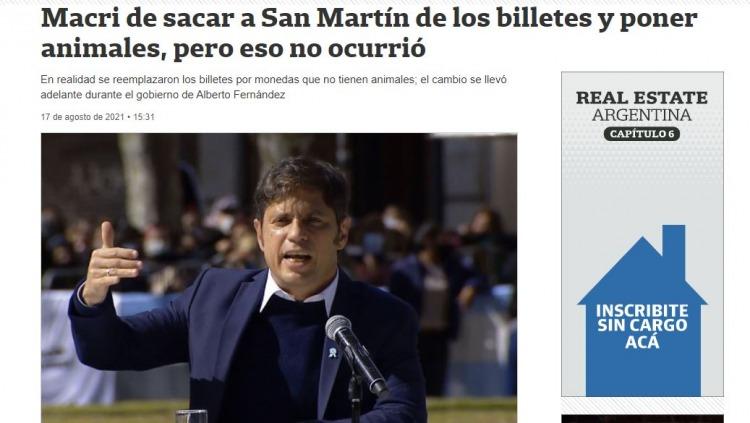Open the main article photo
750x423 pixels.
[x=279, y=278]
